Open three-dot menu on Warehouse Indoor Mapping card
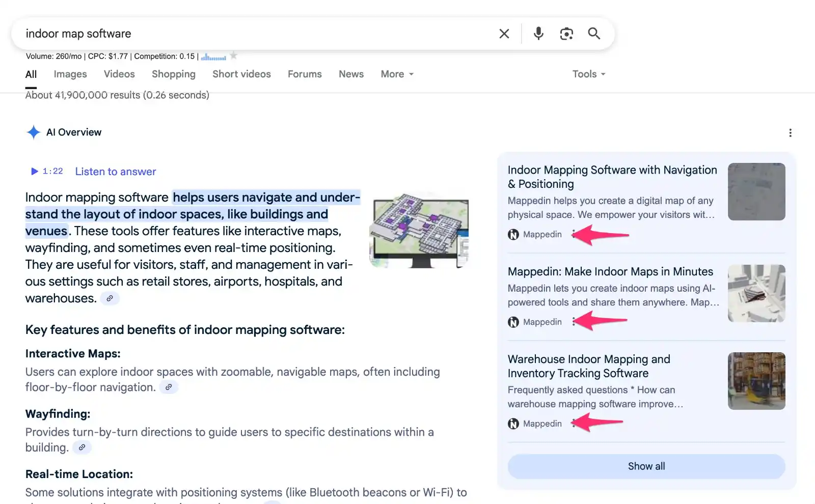The width and height of the screenshot is (815, 504). pos(574,424)
